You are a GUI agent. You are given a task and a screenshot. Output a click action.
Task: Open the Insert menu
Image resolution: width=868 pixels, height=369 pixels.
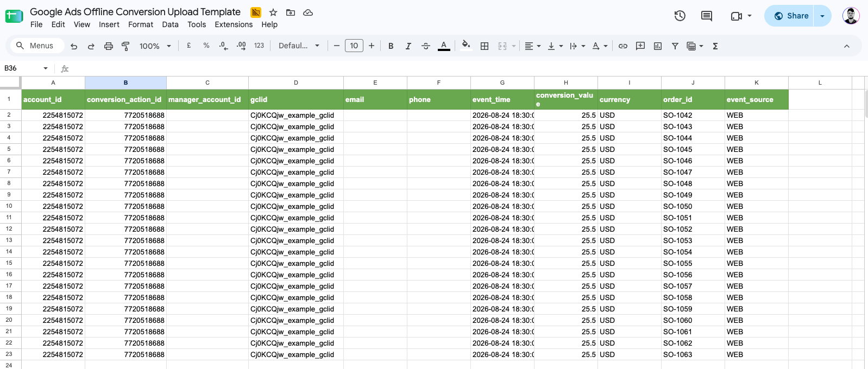click(109, 24)
